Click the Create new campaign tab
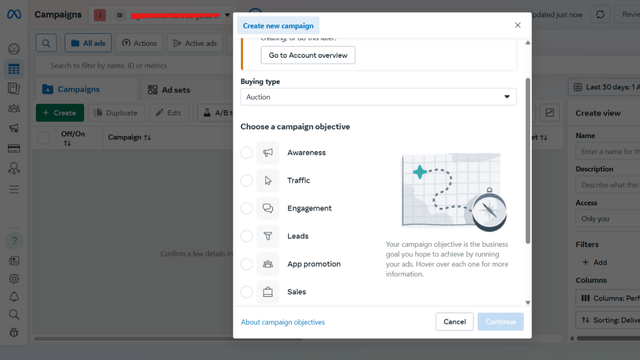640x360 pixels. [278, 26]
